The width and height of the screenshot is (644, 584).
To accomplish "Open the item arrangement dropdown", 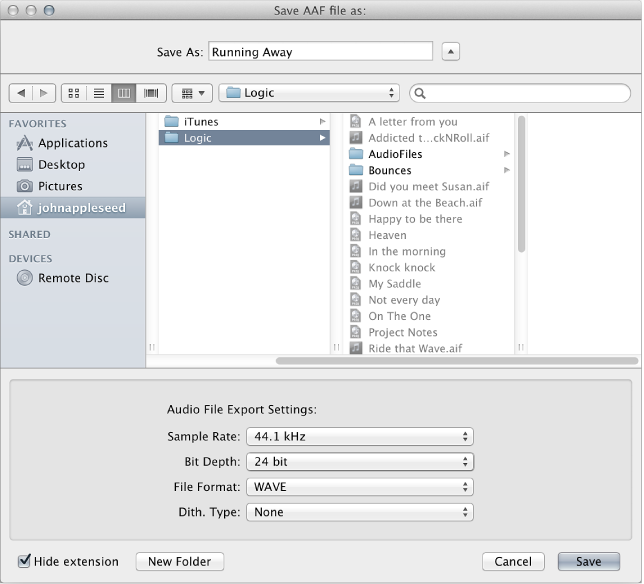I will 192,93.
